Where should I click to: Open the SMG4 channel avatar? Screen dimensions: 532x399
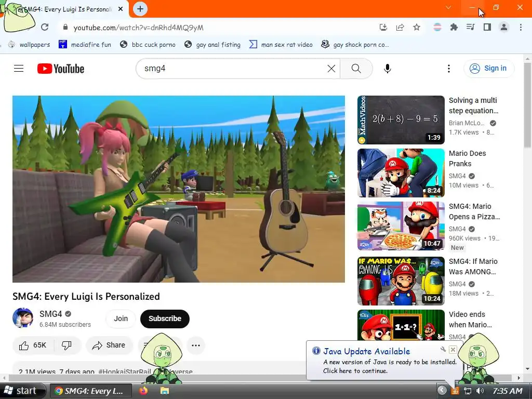[23, 318]
